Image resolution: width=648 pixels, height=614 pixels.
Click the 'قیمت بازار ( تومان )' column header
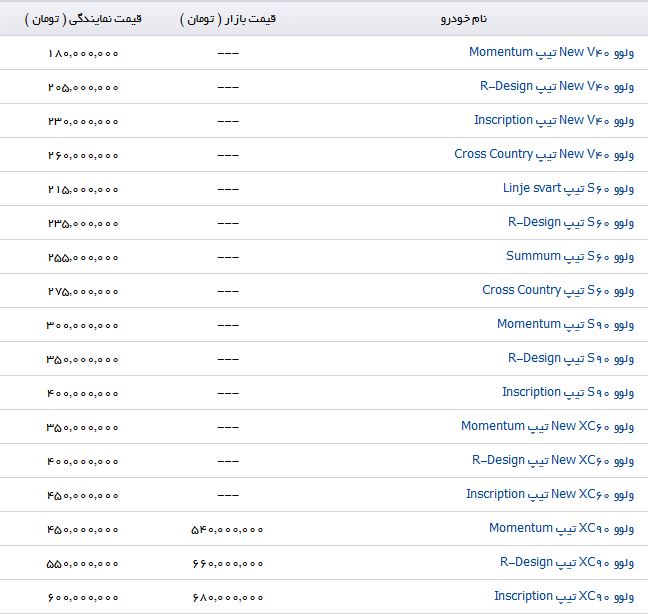click(x=228, y=19)
